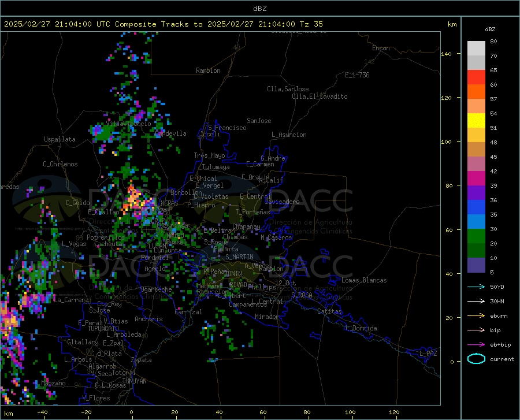520x420 pixels.
Task: Click the 'L_Dormida' map label
Action: click(x=361, y=328)
